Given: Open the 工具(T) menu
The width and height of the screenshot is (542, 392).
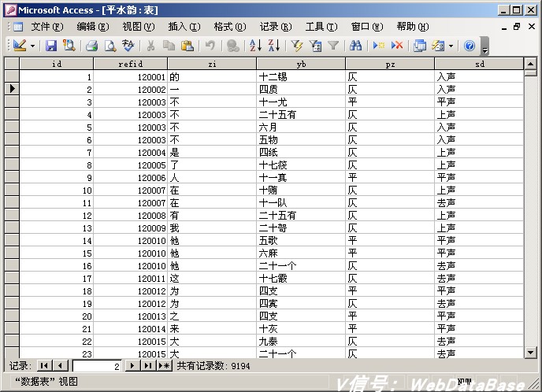Looking at the screenshot, I should point(321,27).
